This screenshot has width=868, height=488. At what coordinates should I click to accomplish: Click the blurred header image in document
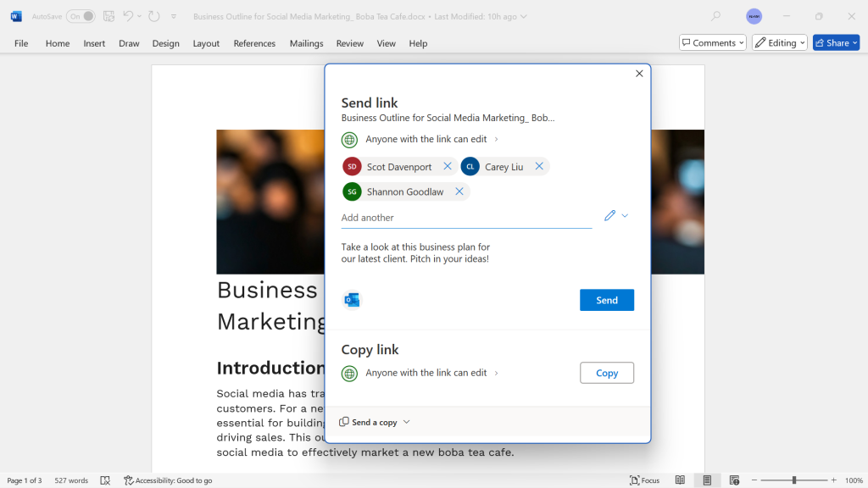(x=270, y=202)
